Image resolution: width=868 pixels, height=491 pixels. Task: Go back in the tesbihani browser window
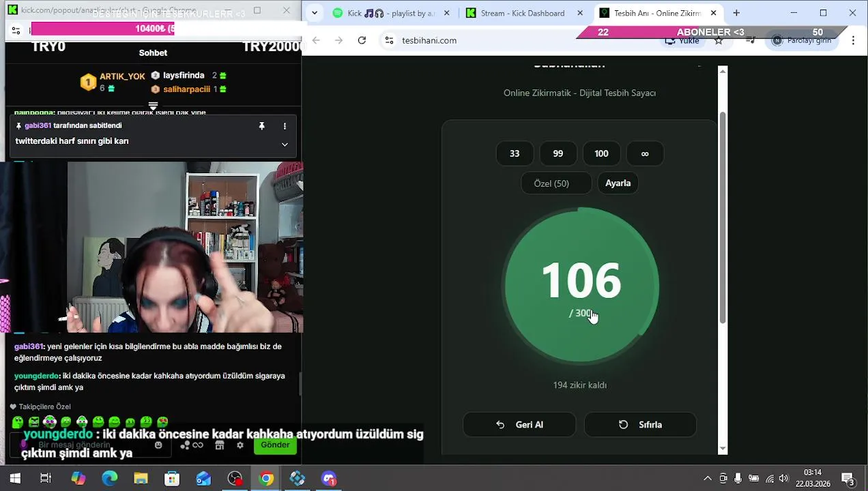click(x=316, y=40)
